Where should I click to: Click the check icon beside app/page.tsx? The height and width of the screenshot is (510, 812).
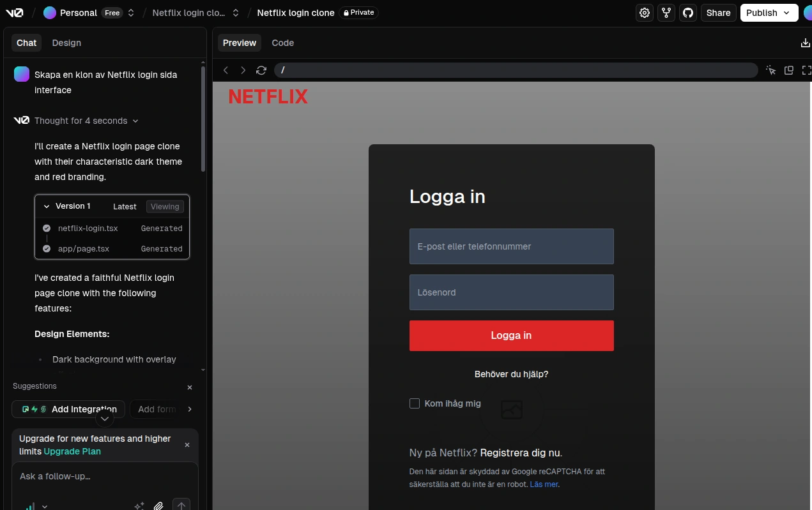point(47,249)
